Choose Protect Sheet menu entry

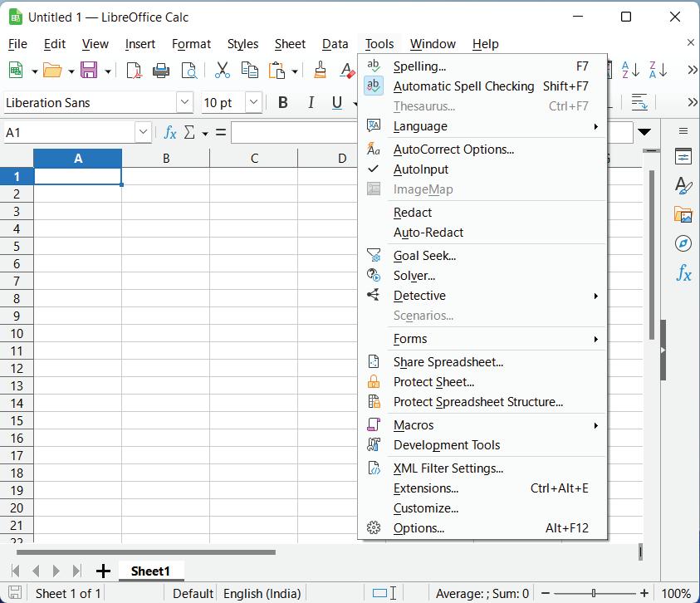[x=483, y=382]
